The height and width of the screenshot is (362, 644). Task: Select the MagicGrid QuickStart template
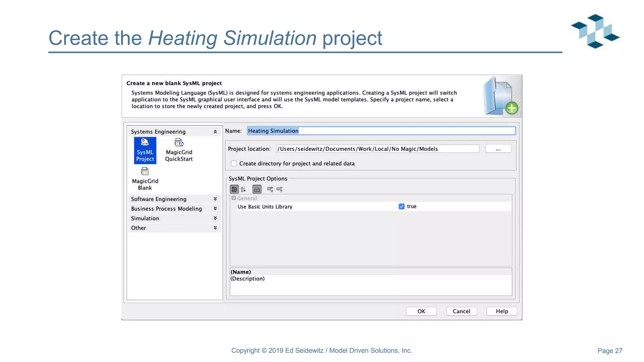click(x=179, y=151)
